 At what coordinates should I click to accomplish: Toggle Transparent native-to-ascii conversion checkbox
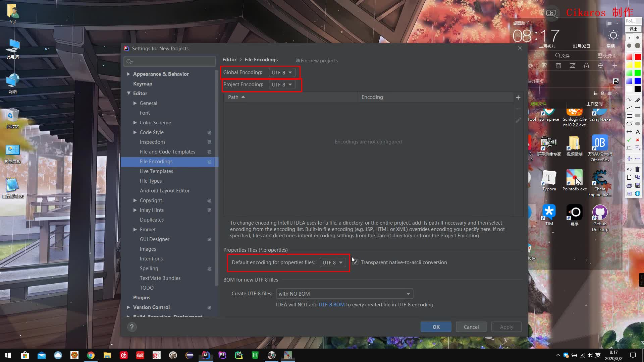point(356,262)
